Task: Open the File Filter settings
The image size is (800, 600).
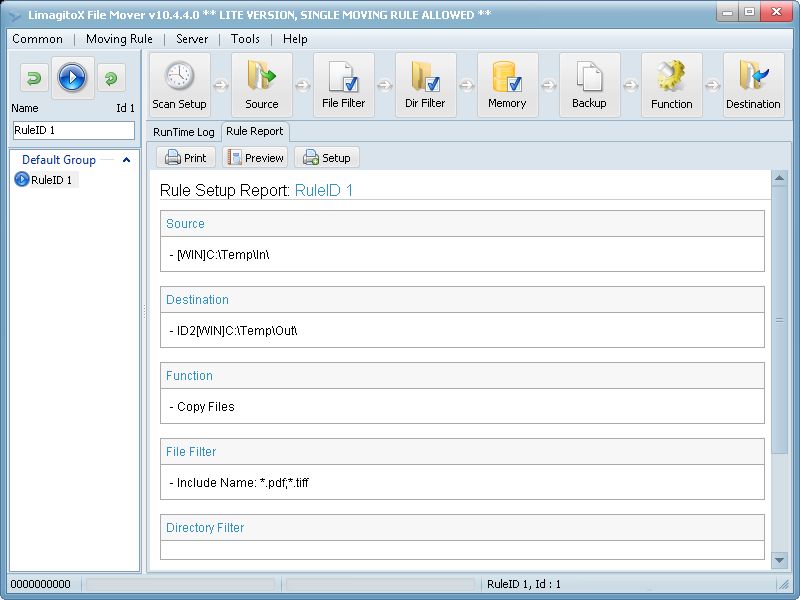Action: (x=344, y=85)
